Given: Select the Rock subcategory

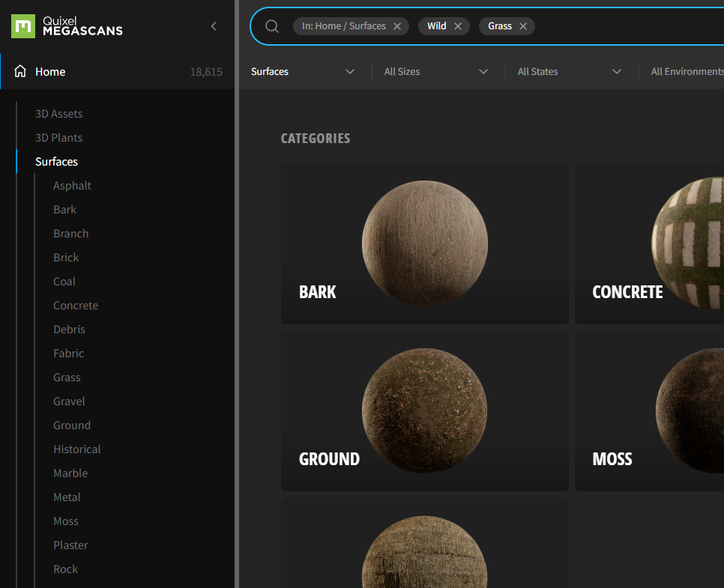Looking at the screenshot, I should [65, 569].
